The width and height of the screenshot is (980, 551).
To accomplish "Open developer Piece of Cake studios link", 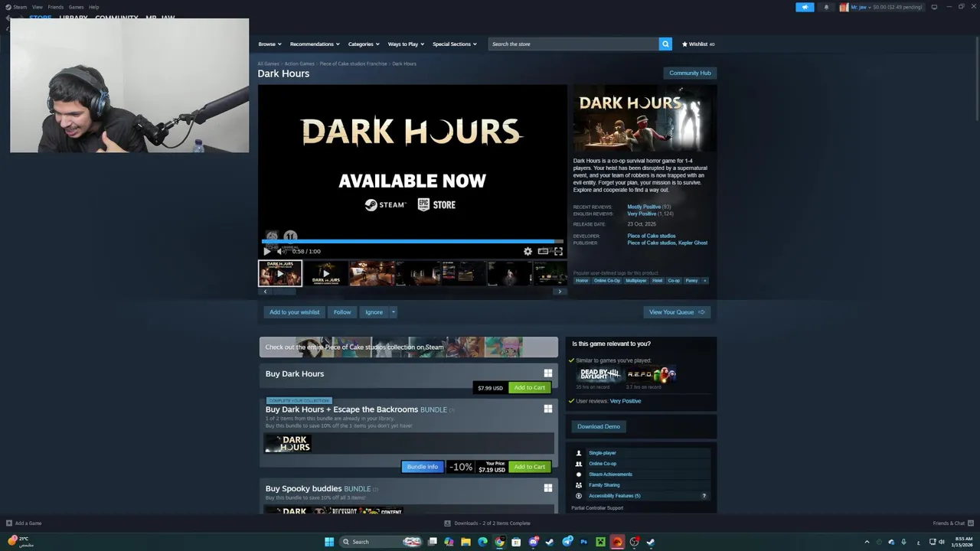I will [652, 236].
